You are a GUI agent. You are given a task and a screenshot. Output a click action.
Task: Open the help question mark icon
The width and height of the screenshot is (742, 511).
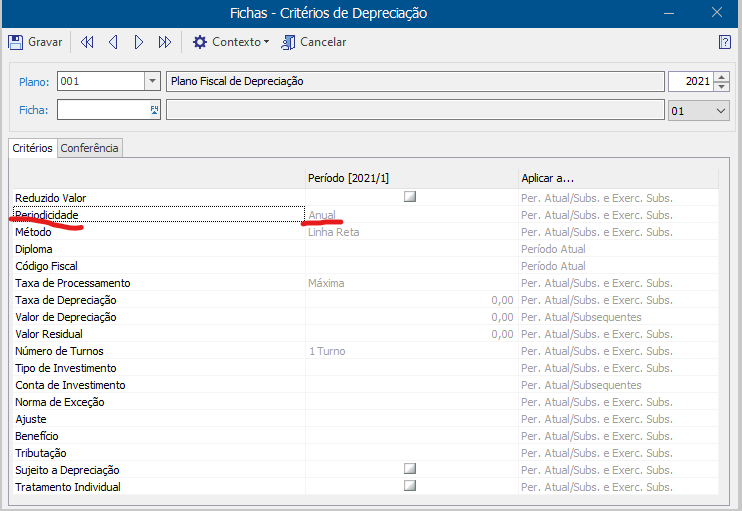[725, 42]
